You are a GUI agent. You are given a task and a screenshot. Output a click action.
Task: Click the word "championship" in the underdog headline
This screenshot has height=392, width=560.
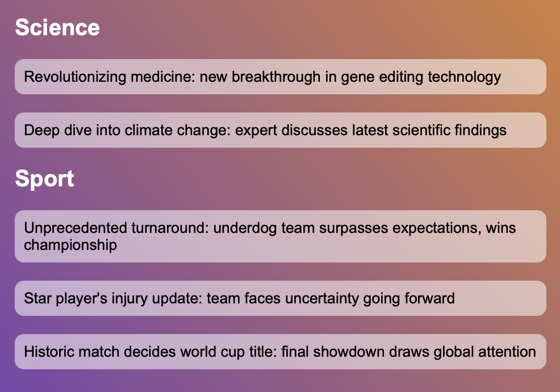pos(70,245)
